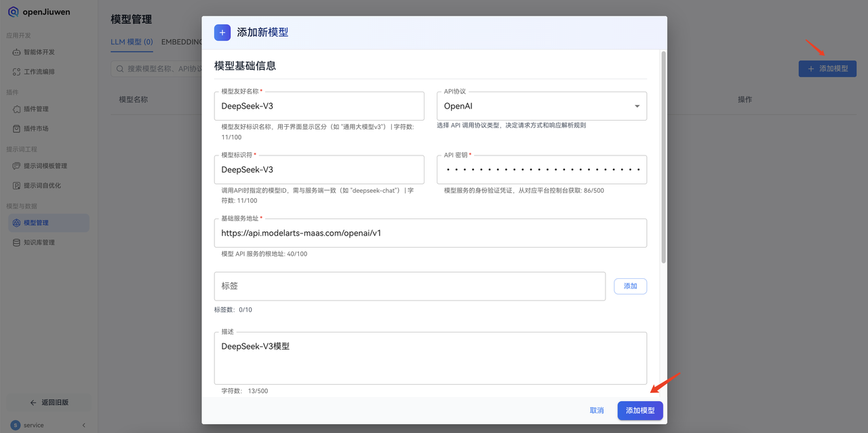Open 知识库管理 menu item
Screen dimensions: 868x433
(x=48, y=242)
